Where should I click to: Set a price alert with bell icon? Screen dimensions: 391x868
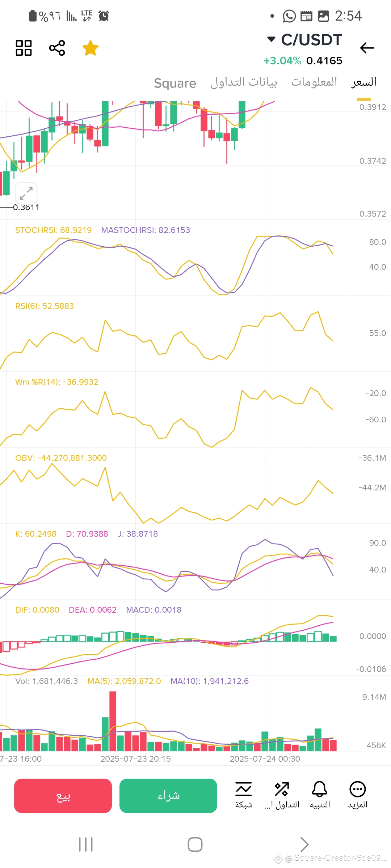click(x=320, y=795)
